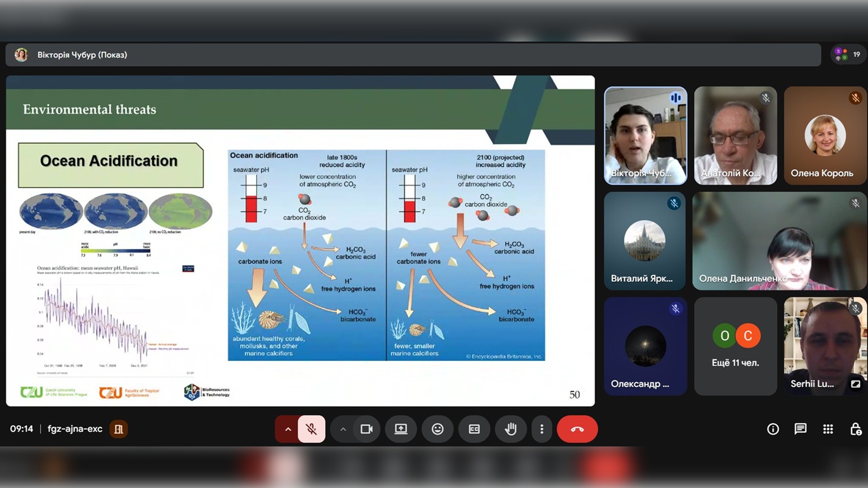Select Олена Данильченко's video tile
Screen dimensions: 868x488
(779, 241)
